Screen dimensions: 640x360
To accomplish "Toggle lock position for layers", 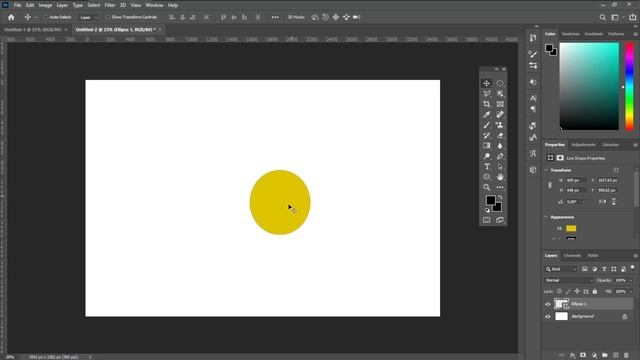I will click(577, 291).
